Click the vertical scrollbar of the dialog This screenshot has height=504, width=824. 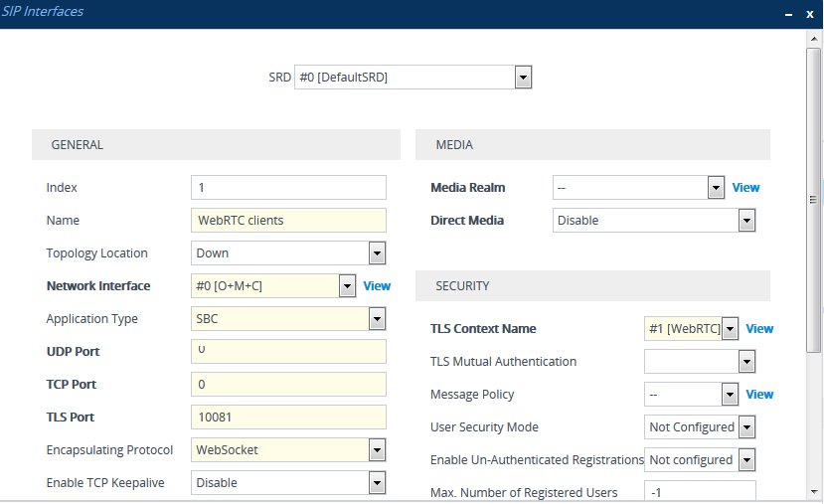(813, 199)
